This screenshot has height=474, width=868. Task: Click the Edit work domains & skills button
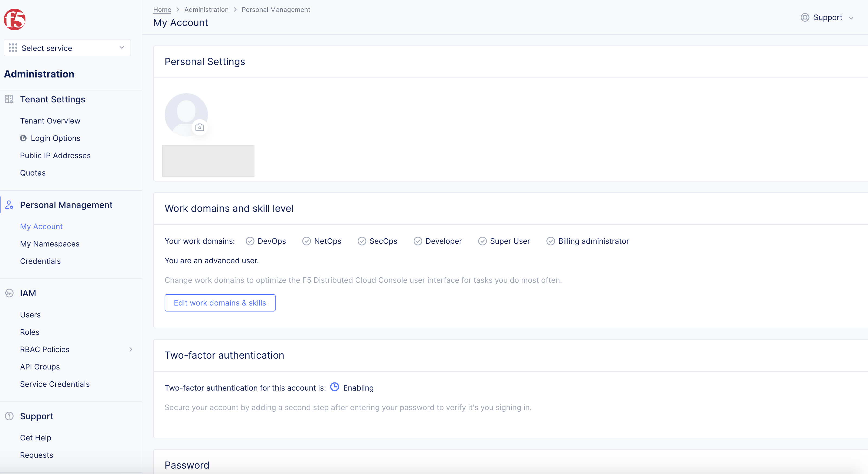[220, 303]
